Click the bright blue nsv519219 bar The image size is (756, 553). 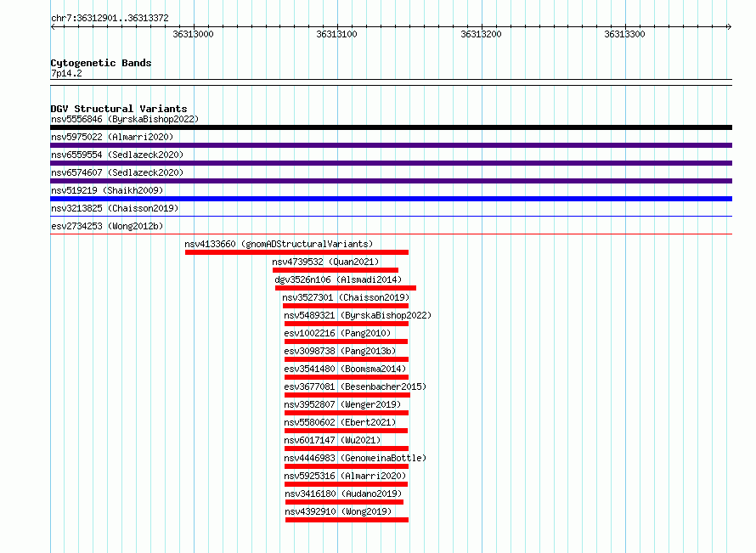tap(391, 199)
